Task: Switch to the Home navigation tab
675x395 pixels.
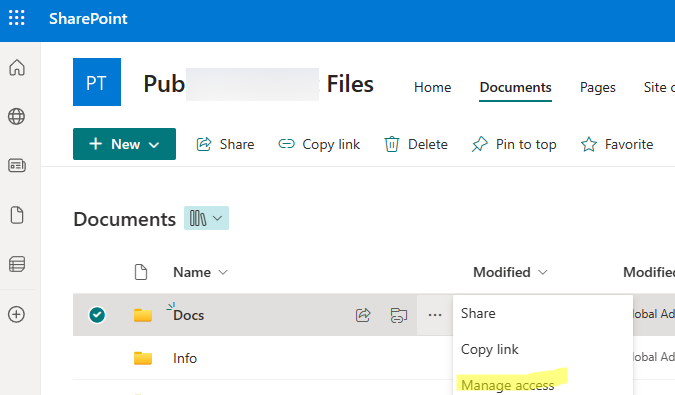Action: coord(433,87)
